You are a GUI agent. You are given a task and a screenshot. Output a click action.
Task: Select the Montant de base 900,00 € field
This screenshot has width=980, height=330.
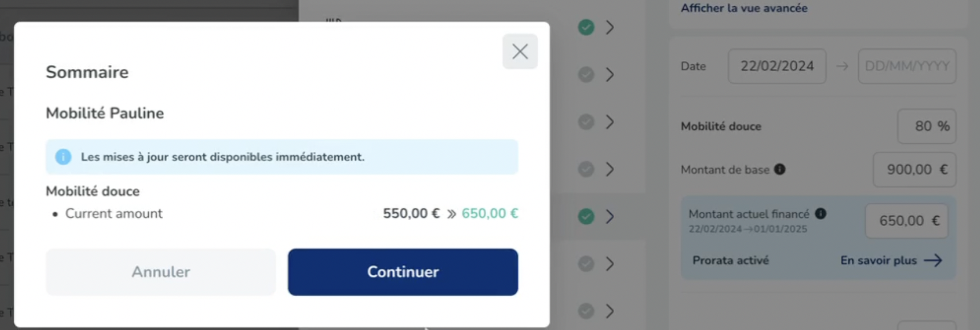[x=914, y=170]
